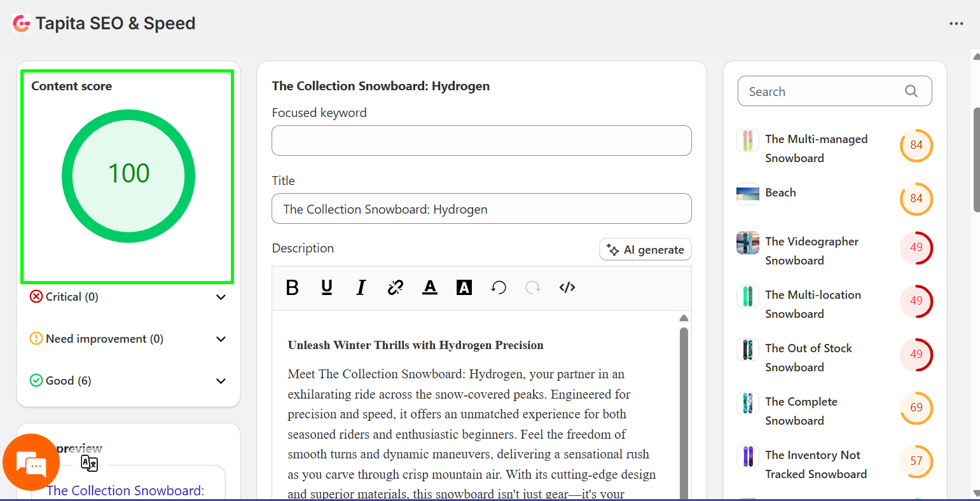The width and height of the screenshot is (980, 501).
Task: Open the translate preview icon
Action: (90, 463)
